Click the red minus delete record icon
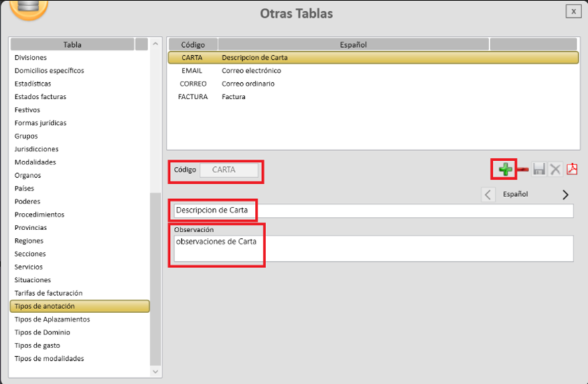Image resolution: width=588 pixels, height=384 pixels. click(x=522, y=170)
